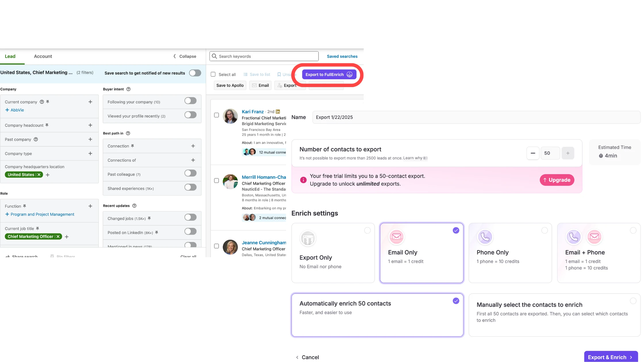644x362 pixels.
Task: Check the Select all checkbox
Action: point(213,74)
